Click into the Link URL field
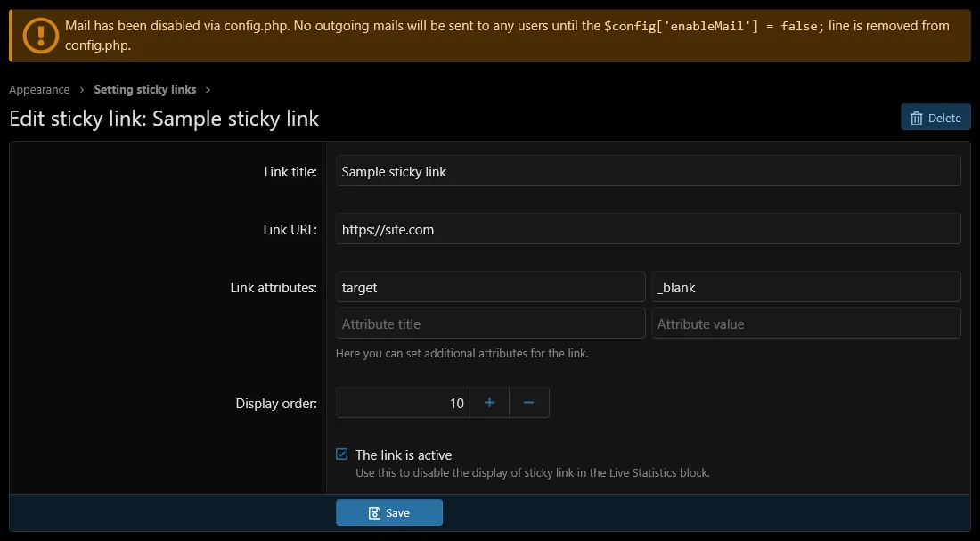This screenshot has width=980, height=541. click(648, 229)
